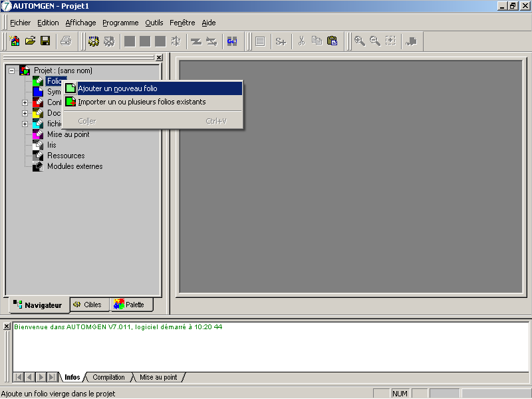Click the new project toolbar icon
The image size is (532, 399).
[x=15, y=41]
